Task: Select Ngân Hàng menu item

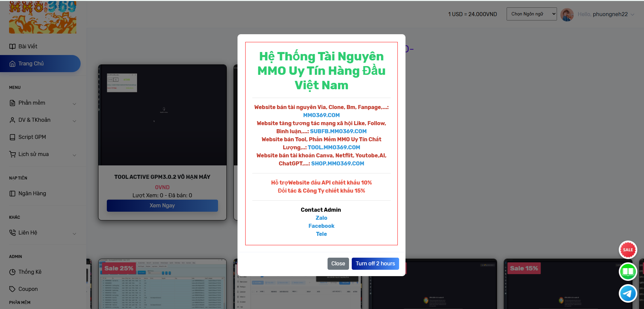Action: pos(32,194)
